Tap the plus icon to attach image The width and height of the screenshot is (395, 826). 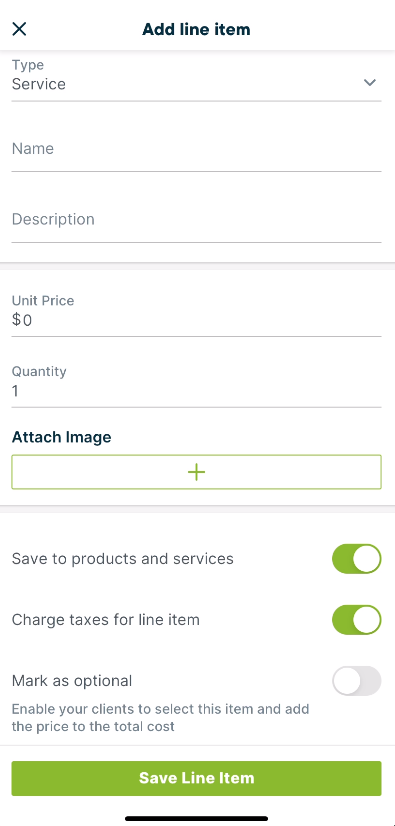196,472
